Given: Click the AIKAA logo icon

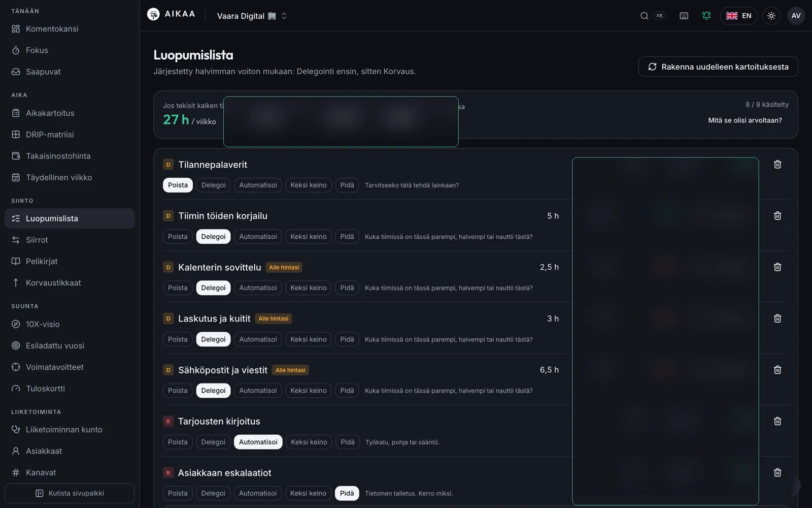Looking at the screenshot, I should 153,14.
